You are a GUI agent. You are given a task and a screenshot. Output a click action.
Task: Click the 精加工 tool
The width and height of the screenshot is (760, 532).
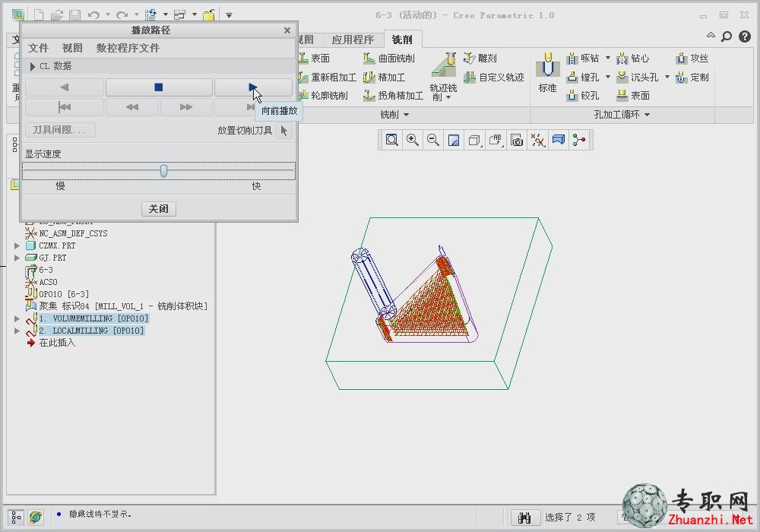coord(385,77)
